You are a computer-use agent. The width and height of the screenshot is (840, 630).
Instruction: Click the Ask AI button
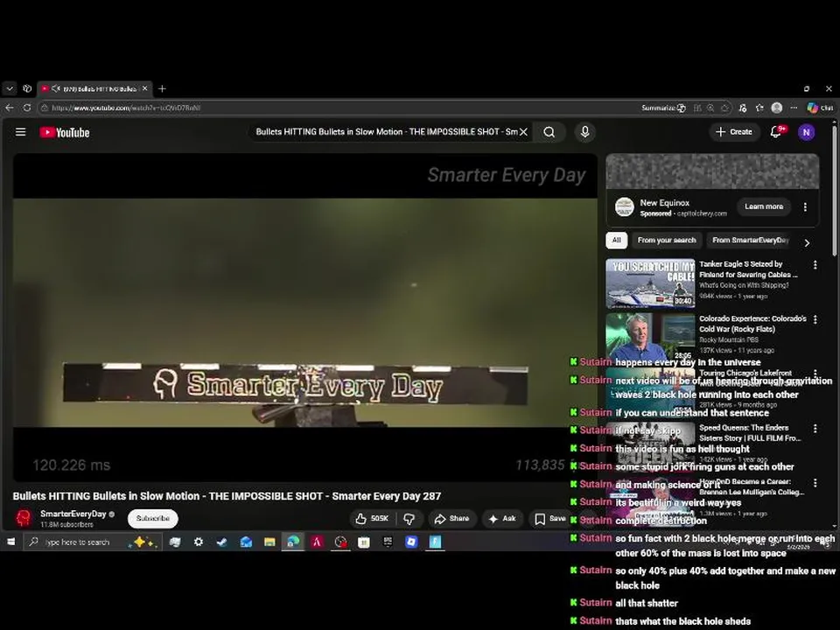tap(502, 518)
